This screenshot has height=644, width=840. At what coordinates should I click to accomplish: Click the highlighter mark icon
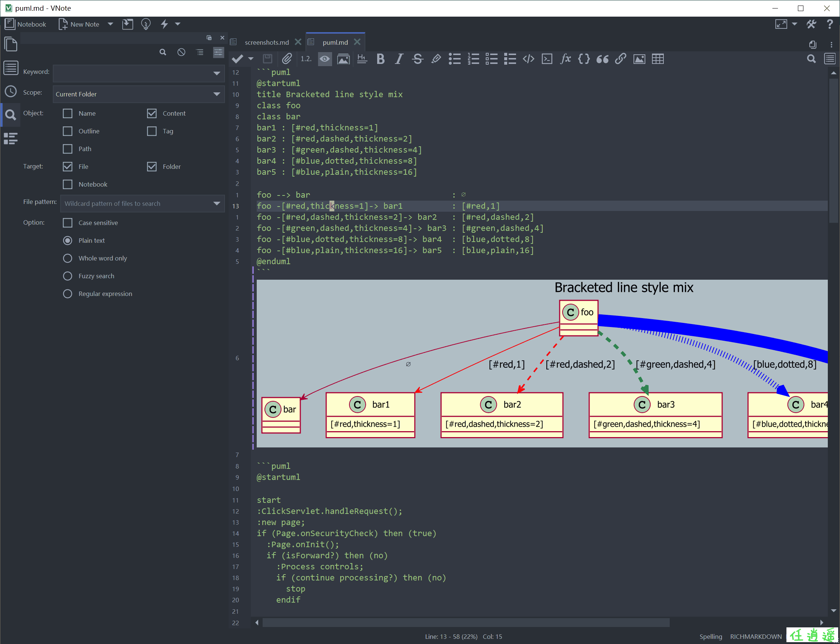(x=436, y=59)
